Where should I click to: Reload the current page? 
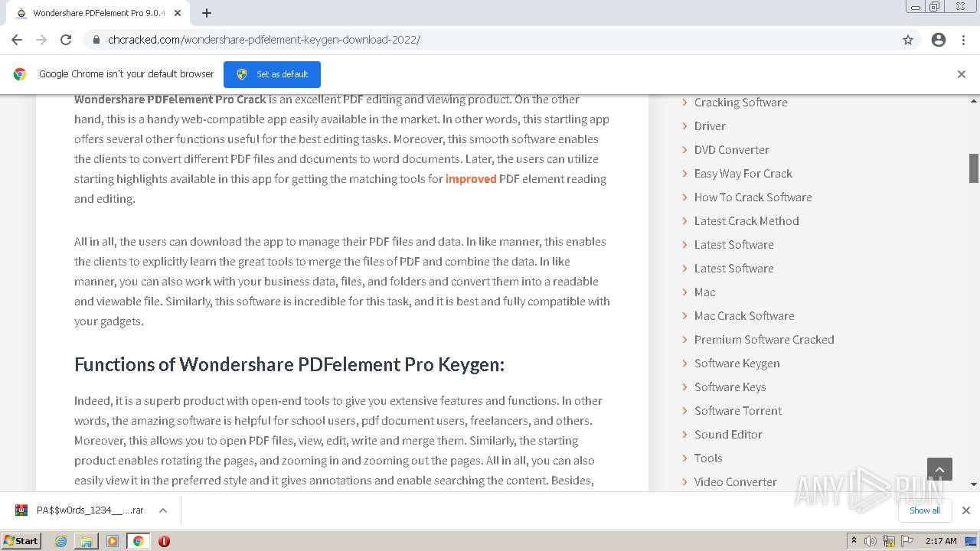pyautogui.click(x=66, y=40)
